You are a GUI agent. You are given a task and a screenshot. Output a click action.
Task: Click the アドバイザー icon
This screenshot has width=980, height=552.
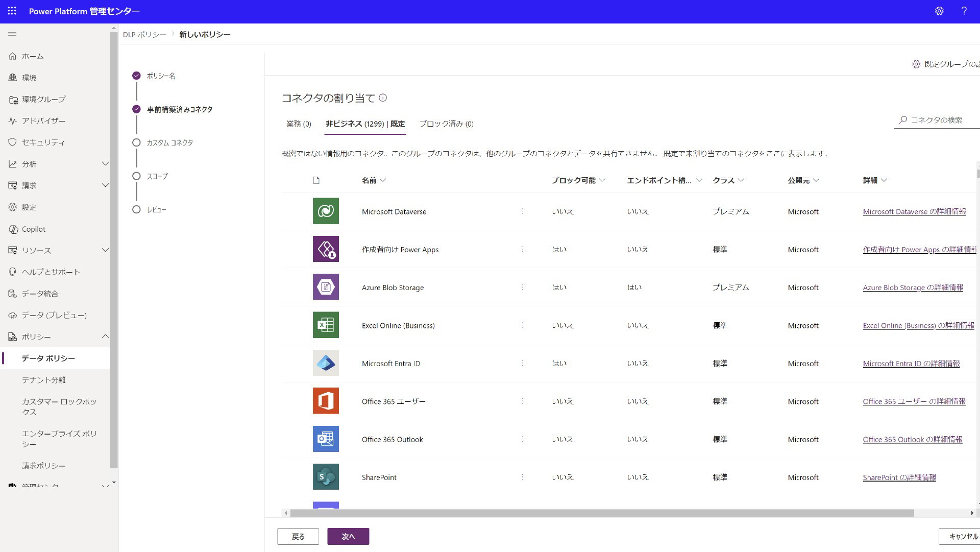(x=13, y=121)
